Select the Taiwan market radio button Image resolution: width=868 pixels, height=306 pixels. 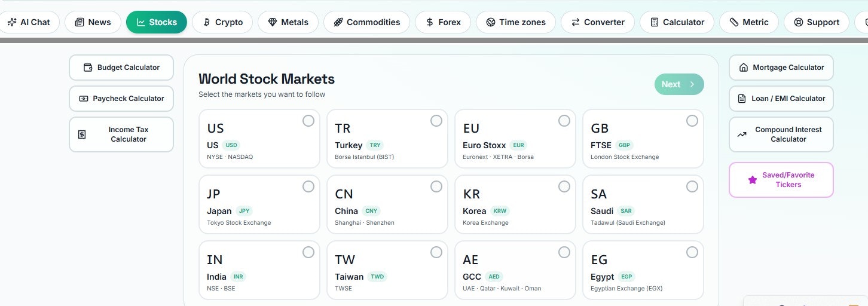point(436,252)
